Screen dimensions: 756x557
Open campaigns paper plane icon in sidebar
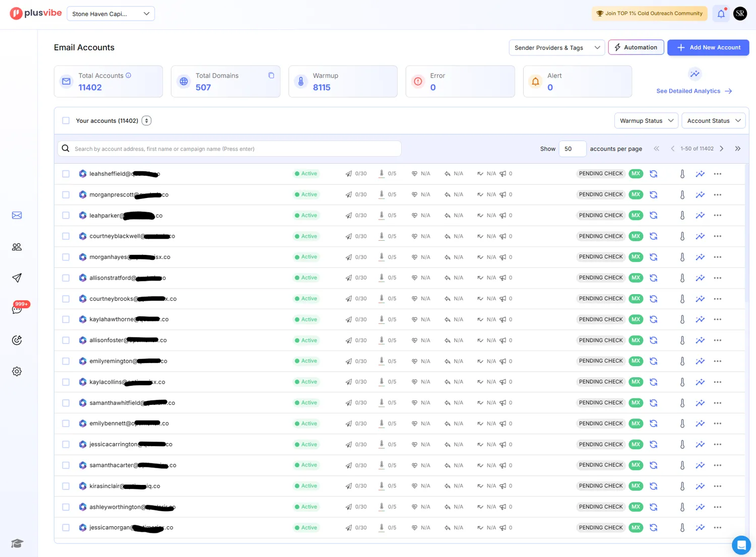point(17,278)
